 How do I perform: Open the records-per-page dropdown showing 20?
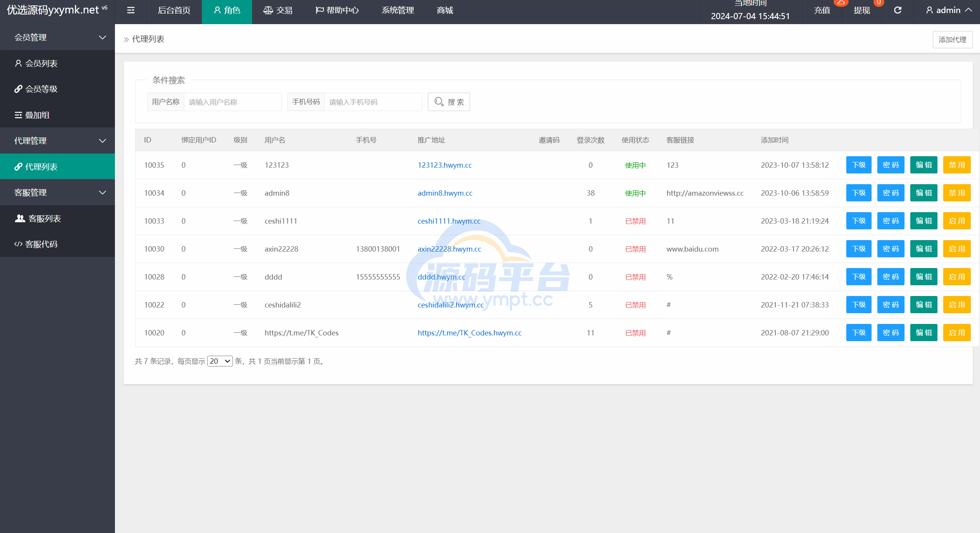pyautogui.click(x=220, y=361)
